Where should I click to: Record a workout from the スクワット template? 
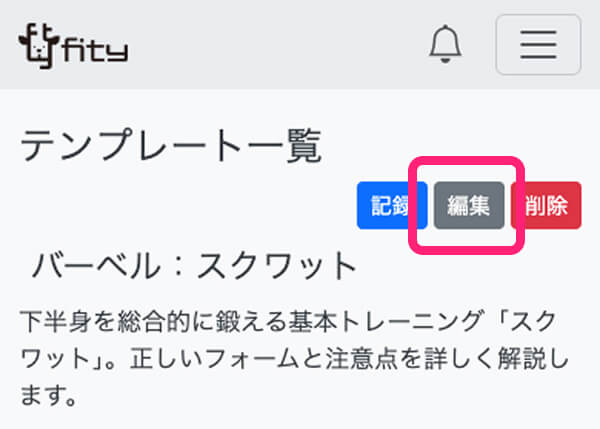(x=392, y=206)
